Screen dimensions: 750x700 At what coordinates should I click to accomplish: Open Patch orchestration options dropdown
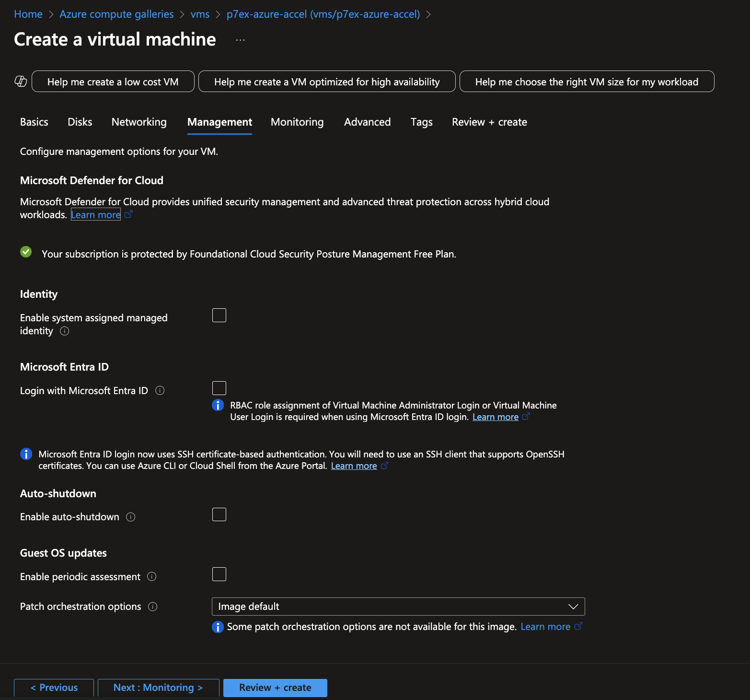click(x=398, y=607)
